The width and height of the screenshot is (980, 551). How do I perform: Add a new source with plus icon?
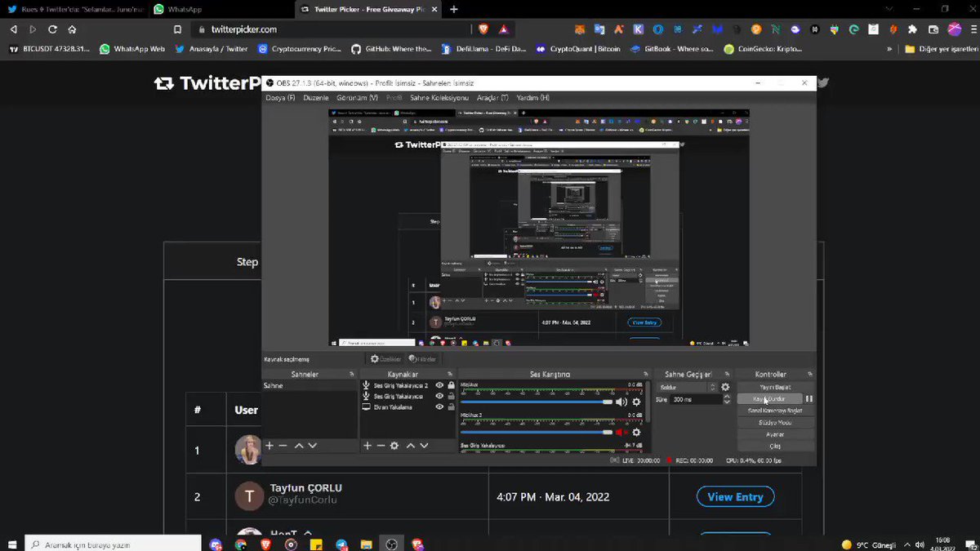(x=367, y=446)
